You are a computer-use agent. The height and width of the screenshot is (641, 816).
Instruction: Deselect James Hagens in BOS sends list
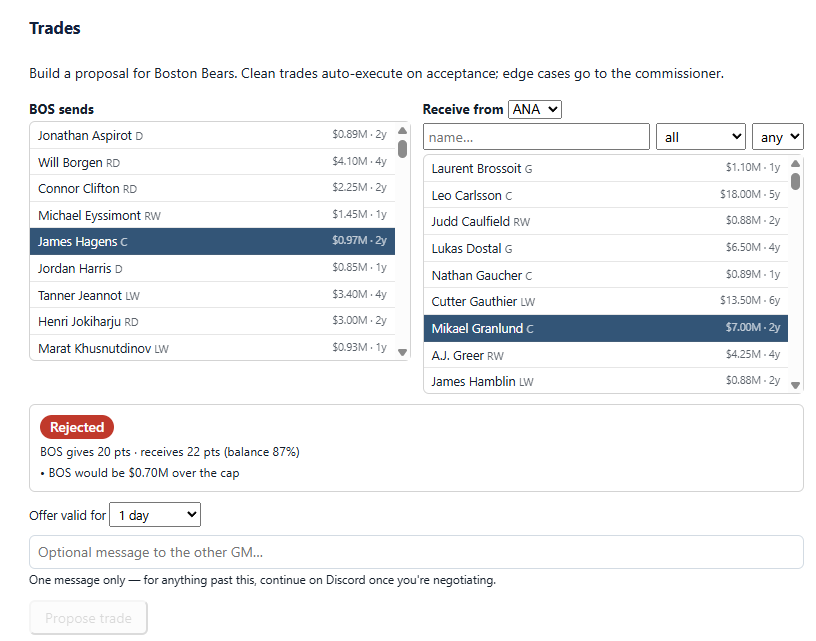click(212, 241)
